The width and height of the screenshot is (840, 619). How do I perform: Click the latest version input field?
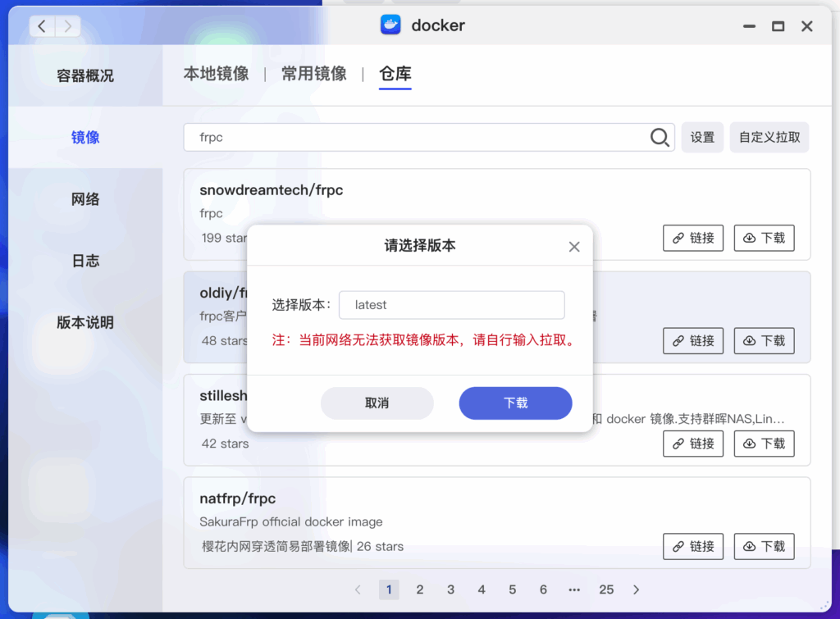coord(451,304)
